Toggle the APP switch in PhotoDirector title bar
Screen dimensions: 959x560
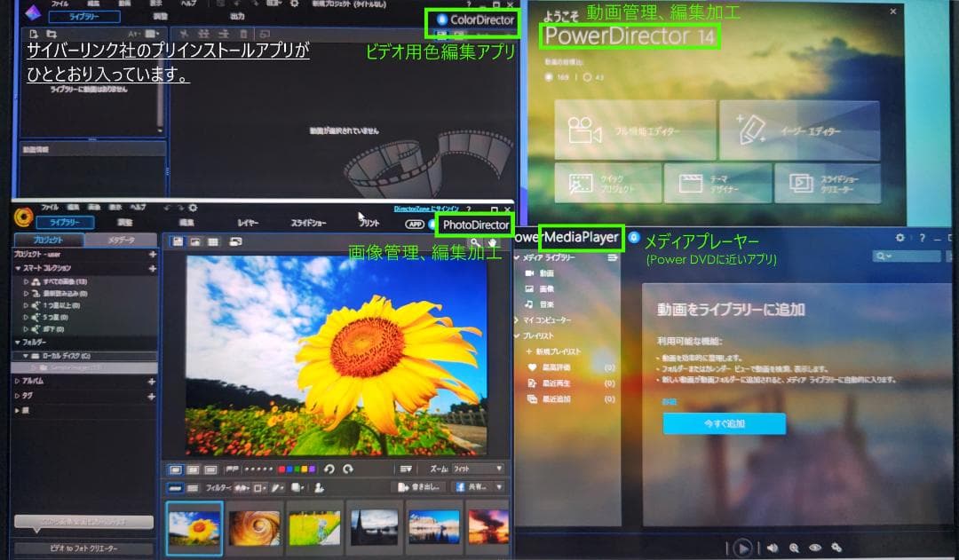click(x=414, y=222)
